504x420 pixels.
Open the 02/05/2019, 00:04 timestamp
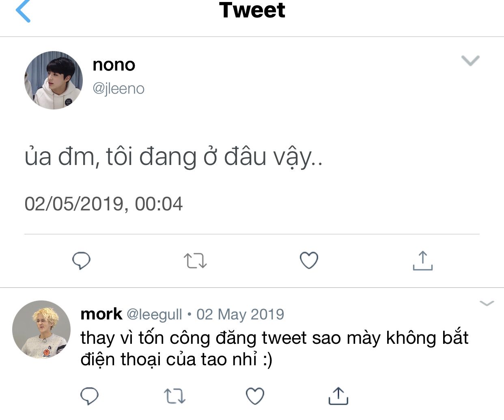coord(103,204)
